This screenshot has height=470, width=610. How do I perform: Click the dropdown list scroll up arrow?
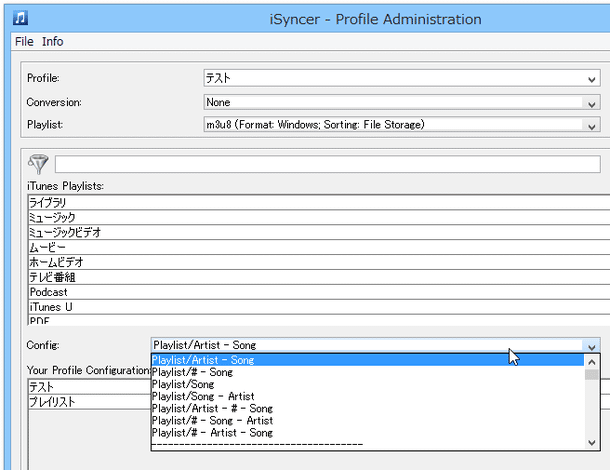592,362
